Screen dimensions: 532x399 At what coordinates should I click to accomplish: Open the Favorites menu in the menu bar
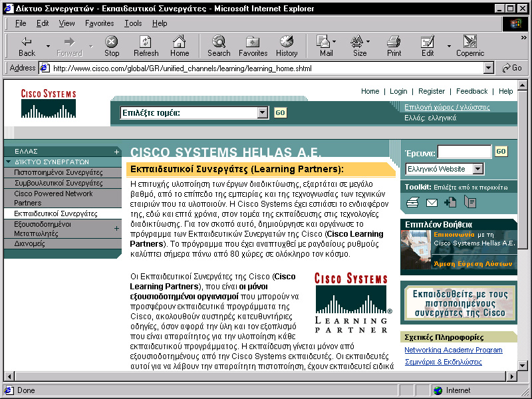click(99, 23)
